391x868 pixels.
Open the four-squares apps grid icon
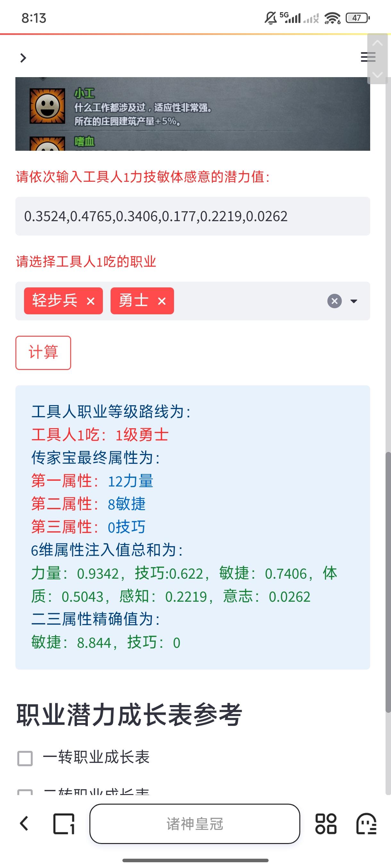[326, 824]
